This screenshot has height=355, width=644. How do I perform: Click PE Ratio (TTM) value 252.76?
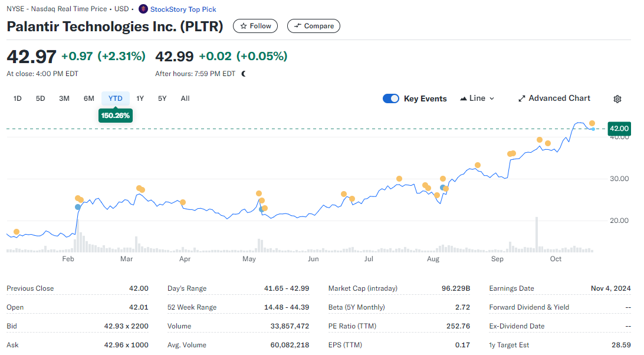click(x=458, y=326)
